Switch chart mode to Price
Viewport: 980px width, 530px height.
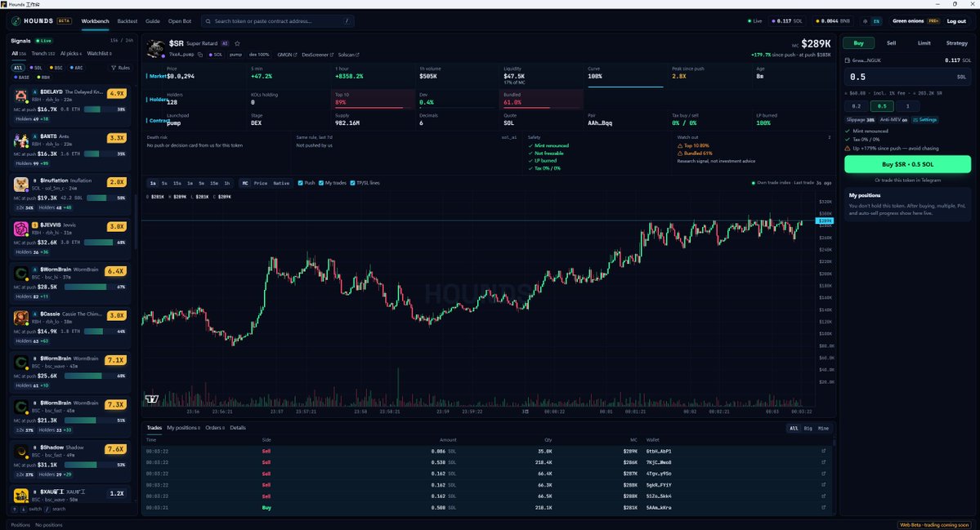click(261, 183)
